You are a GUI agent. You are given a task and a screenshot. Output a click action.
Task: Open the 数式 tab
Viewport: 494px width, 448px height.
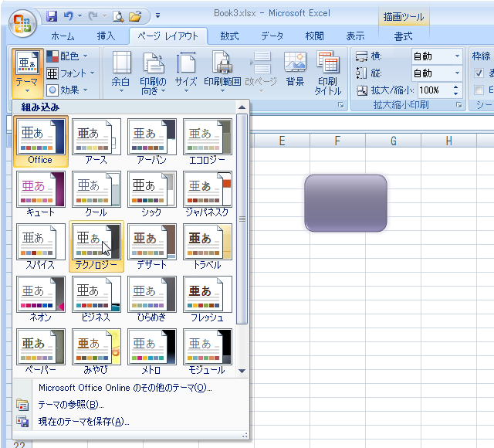tap(229, 36)
